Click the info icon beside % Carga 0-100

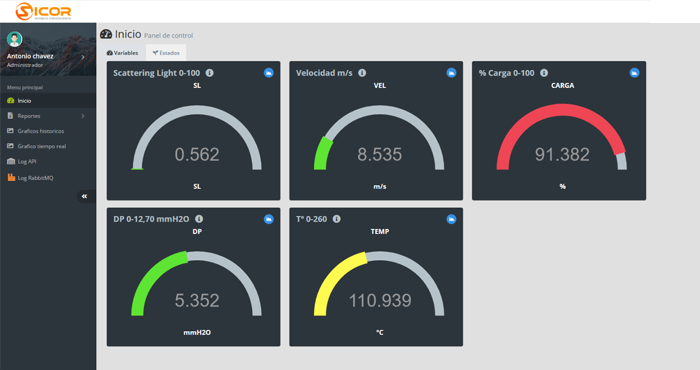(544, 73)
